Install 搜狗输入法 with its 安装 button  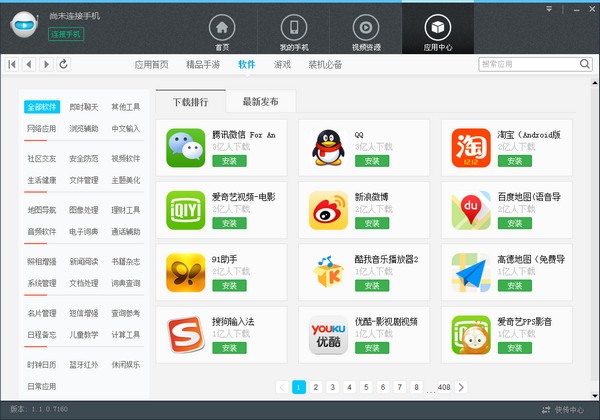pyautogui.click(x=229, y=348)
